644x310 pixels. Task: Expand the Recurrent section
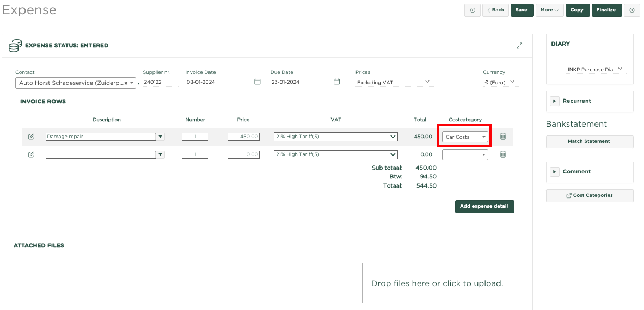(x=555, y=101)
